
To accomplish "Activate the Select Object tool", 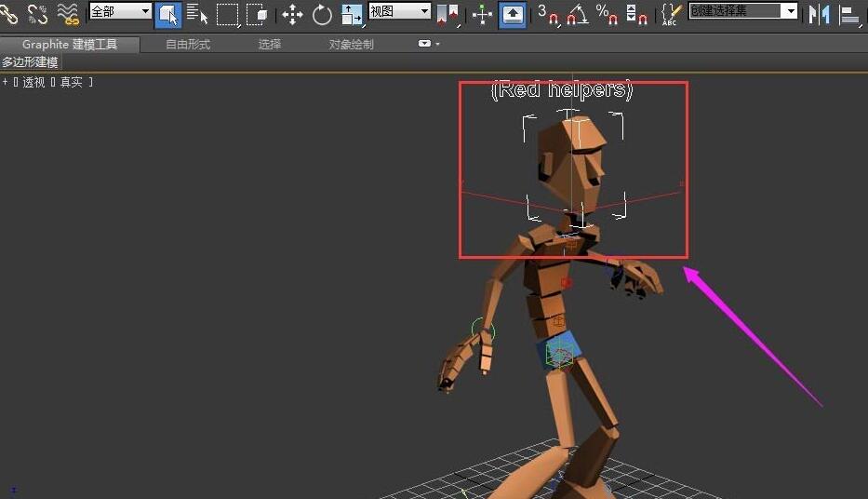I will 167,14.
